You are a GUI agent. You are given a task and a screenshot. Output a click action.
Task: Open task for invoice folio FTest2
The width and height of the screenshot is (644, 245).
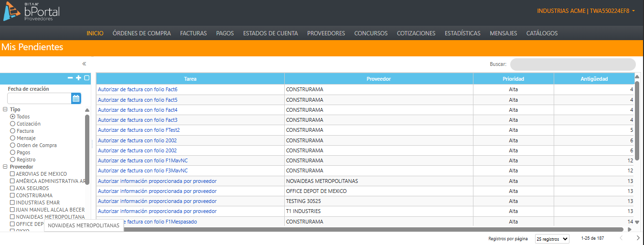click(139, 130)
